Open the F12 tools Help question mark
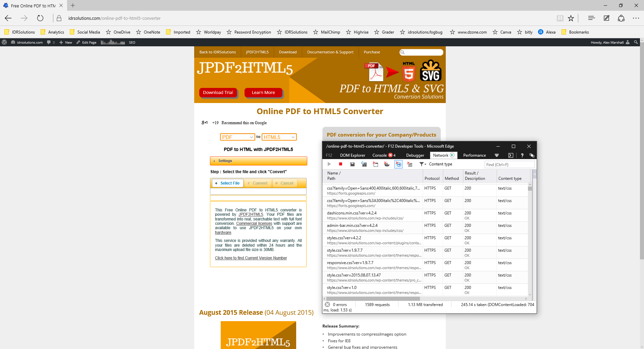The width and height of the screenshot is (644, 349). (x=522, y=155)
